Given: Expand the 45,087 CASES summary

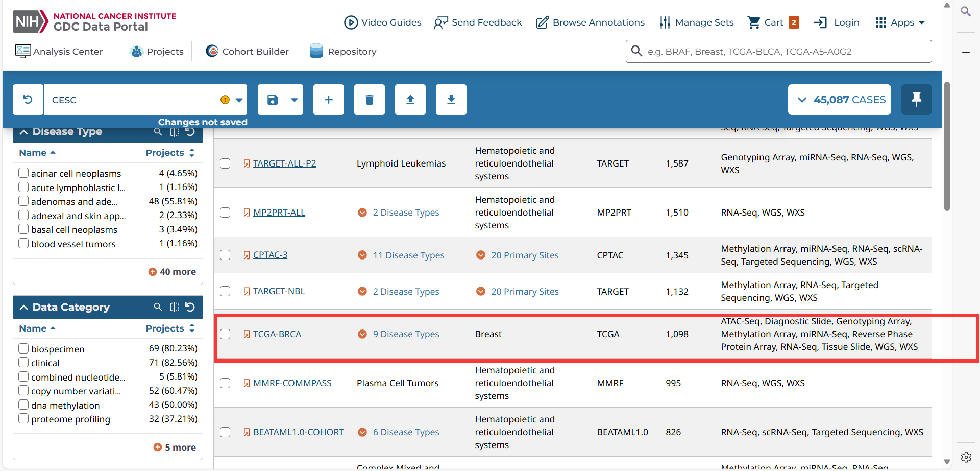Looking at the screenshot, I should pyautogui.click(x=840, y=100).
